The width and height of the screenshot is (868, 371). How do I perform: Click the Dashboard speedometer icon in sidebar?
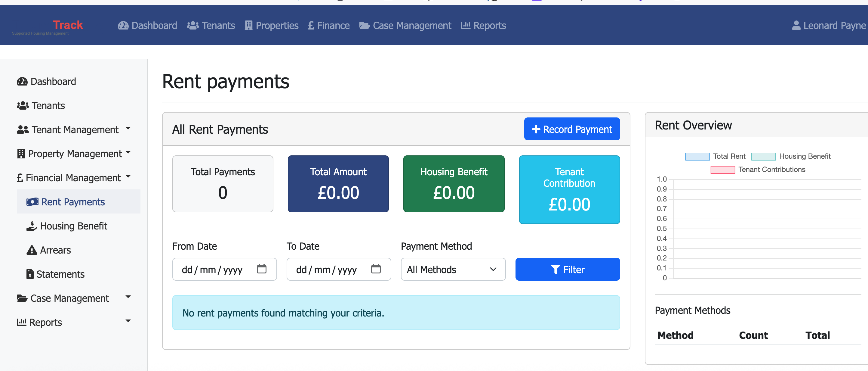(22, 81)
